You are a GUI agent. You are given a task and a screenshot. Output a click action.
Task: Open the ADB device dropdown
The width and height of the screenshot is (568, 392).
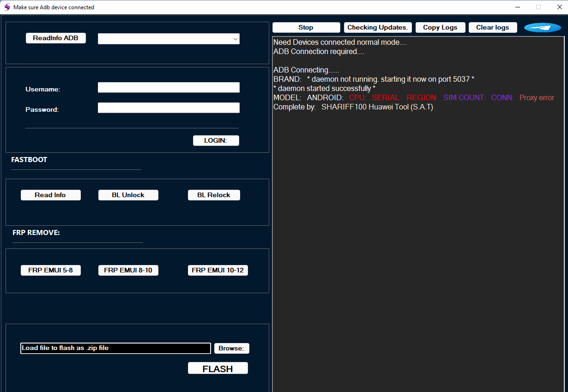click(169, 39)
